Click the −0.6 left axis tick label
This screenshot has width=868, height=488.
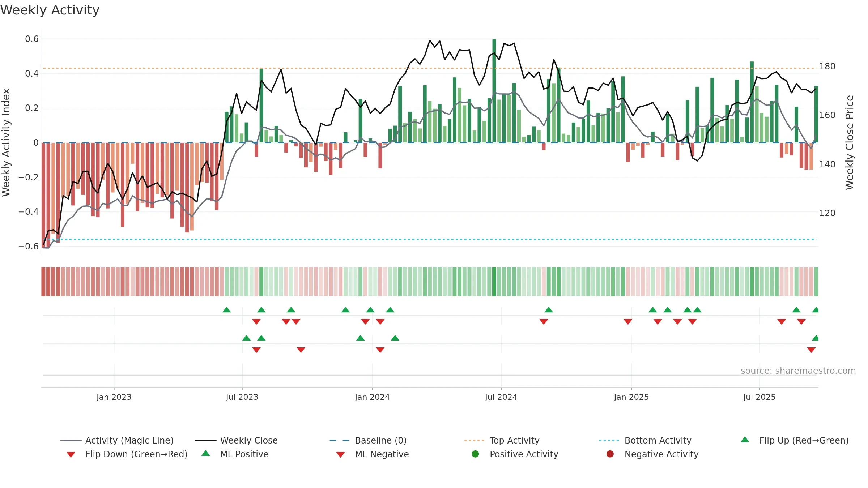coord(29,246)
